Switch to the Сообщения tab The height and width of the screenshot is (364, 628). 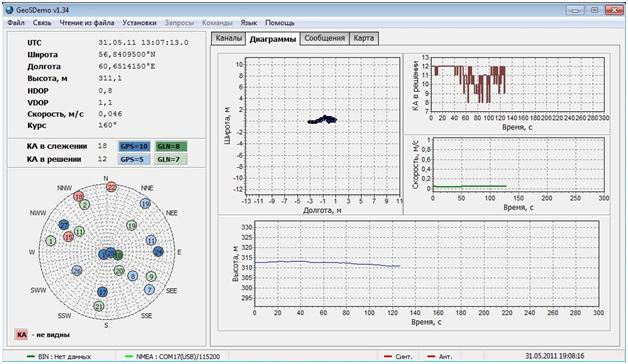(324, 38)
